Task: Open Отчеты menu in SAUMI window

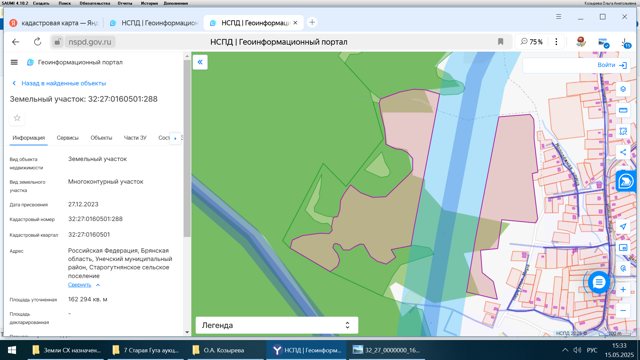Action: pyautogui.click(x=125, y=3)
